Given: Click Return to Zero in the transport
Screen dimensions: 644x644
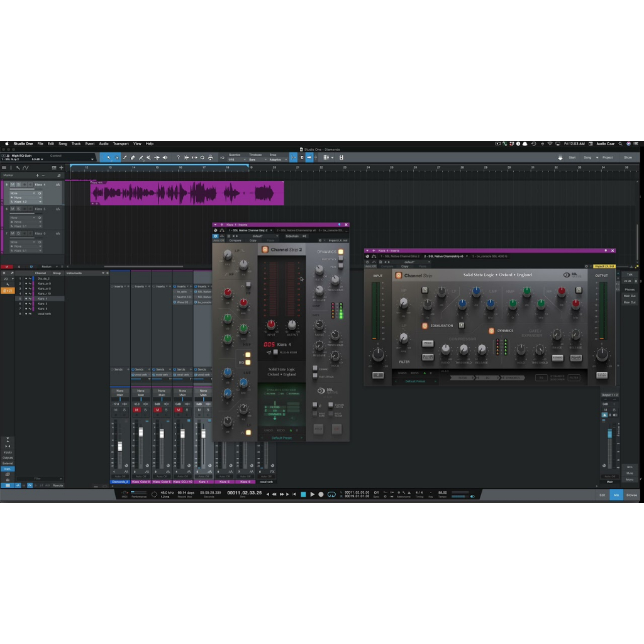Looking at the screenshot, I should (294, 494).
